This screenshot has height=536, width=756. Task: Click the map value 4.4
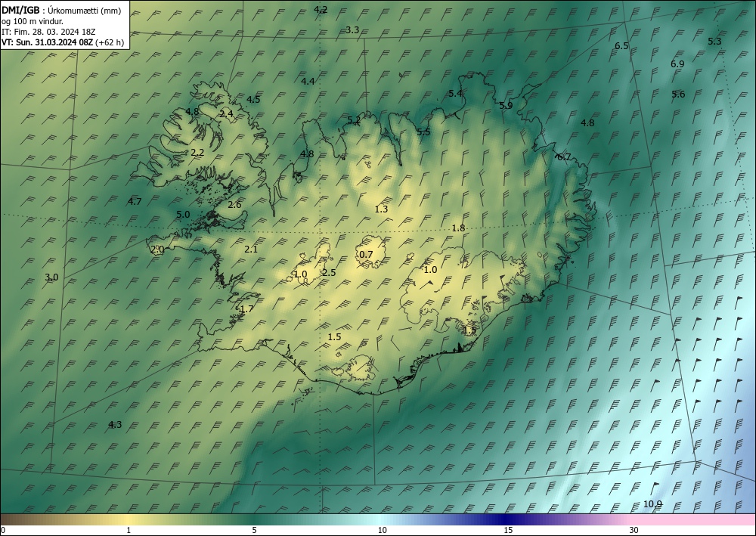click(x=308, y=82)
